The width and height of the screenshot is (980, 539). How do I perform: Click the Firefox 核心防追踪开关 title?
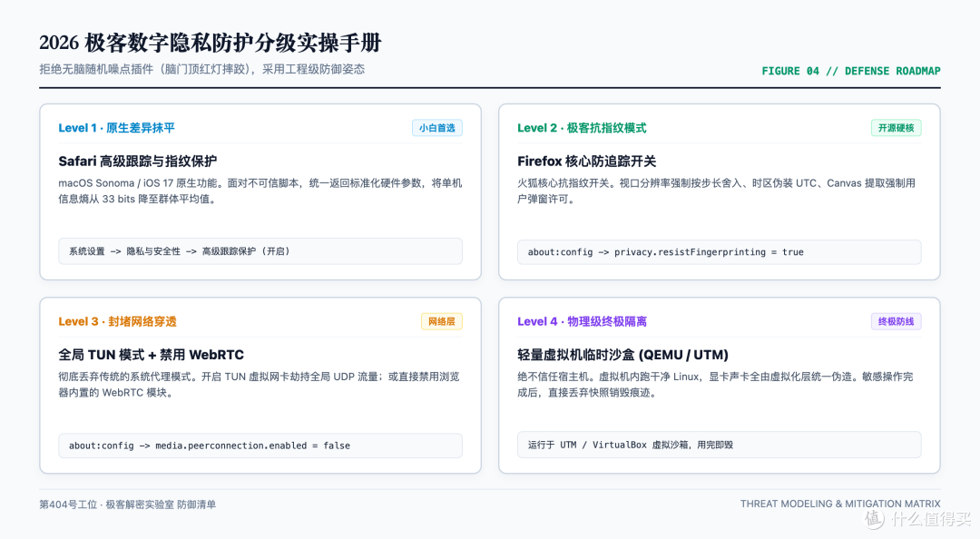[x=586, y=162]
